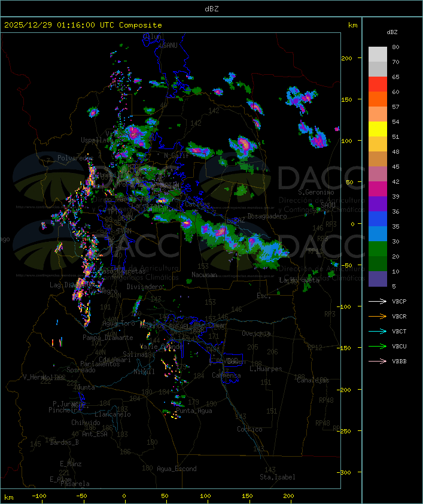Image resolution: width=423 pixels, height=504 pixels.
Task: Click the orange VBCR arrow icon
Action: pos(378,316)
